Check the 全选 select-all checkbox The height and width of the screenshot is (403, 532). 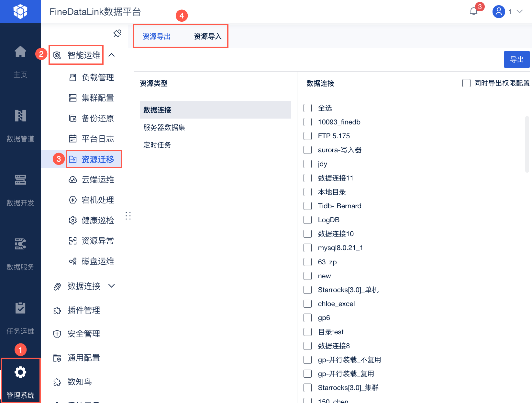pos(308,108)
